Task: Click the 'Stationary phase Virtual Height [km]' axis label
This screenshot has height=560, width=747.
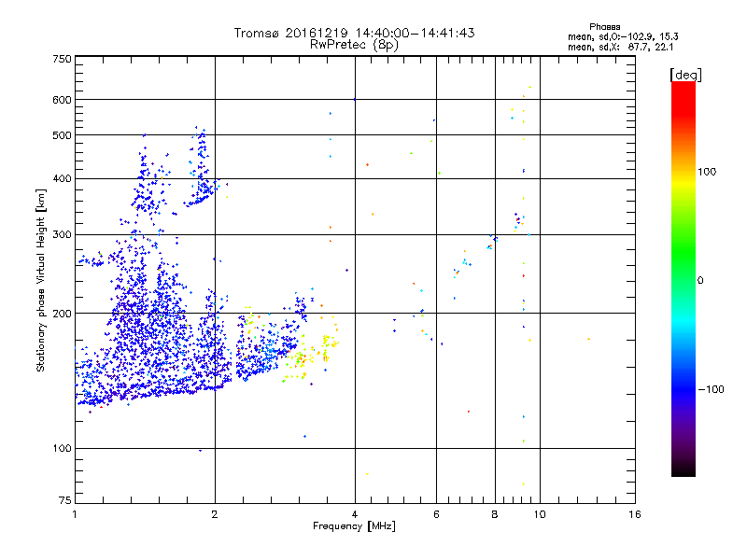Action: 41,281
